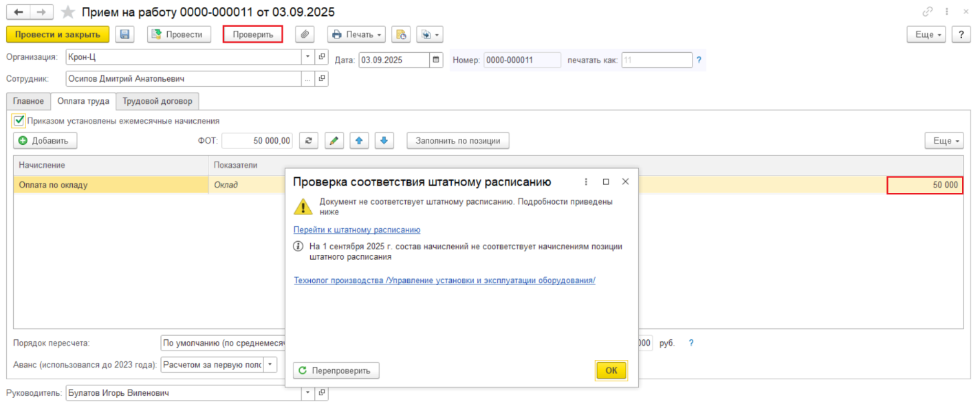Uncheck 'Приказом установлены ежемесячные начисления' checkbox

[x=19, y=121]
